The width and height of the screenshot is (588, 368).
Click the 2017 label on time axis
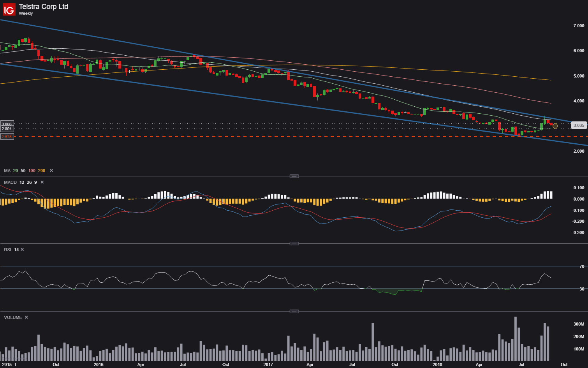pos(268,364)
